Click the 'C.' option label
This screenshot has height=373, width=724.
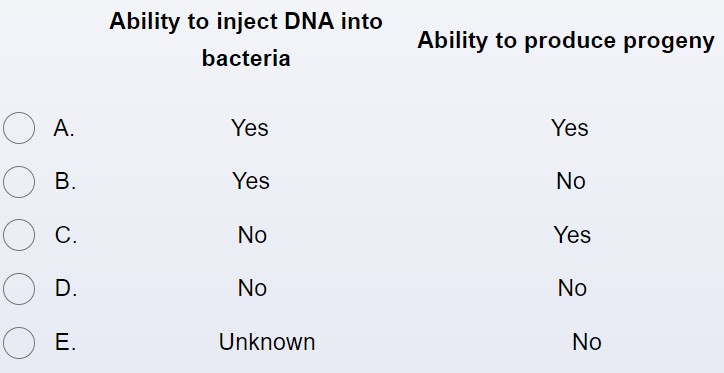click(66, 235)
